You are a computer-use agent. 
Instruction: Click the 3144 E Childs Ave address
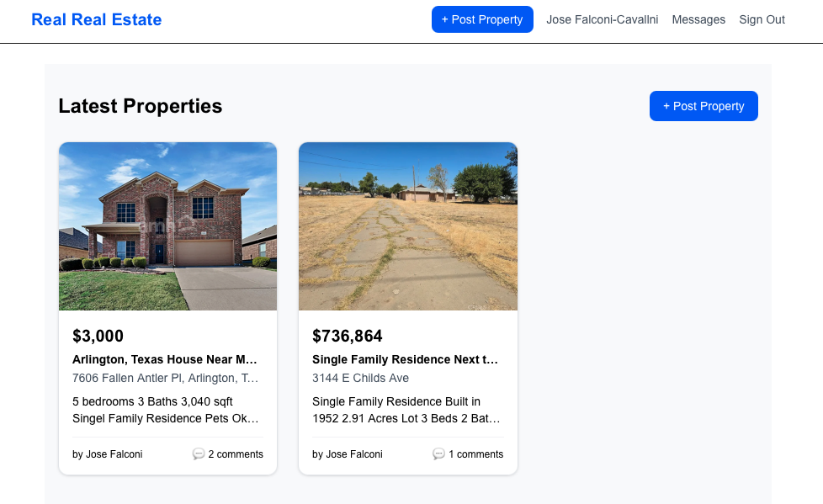click(x=361, y=378)
